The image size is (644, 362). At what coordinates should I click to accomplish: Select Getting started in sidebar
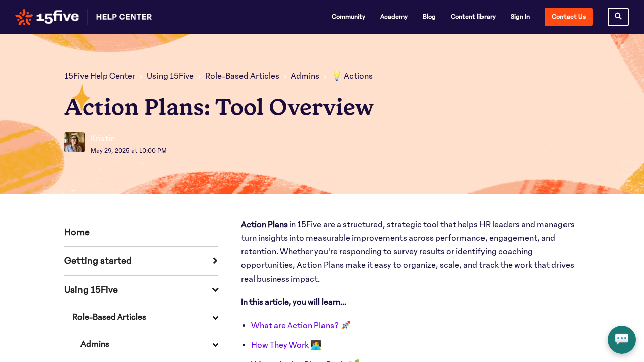[x=98, y=261]
